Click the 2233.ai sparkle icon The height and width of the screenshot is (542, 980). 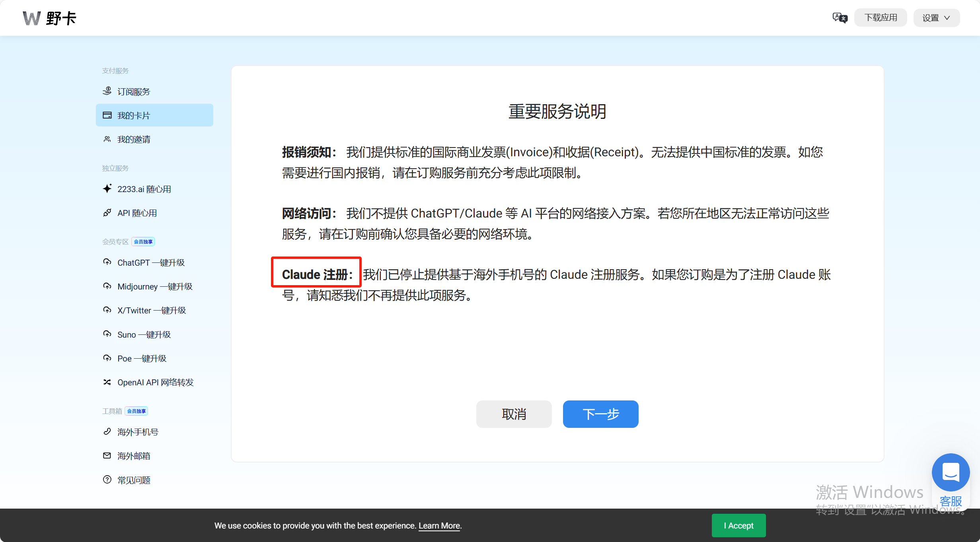(x=107, y=188)
